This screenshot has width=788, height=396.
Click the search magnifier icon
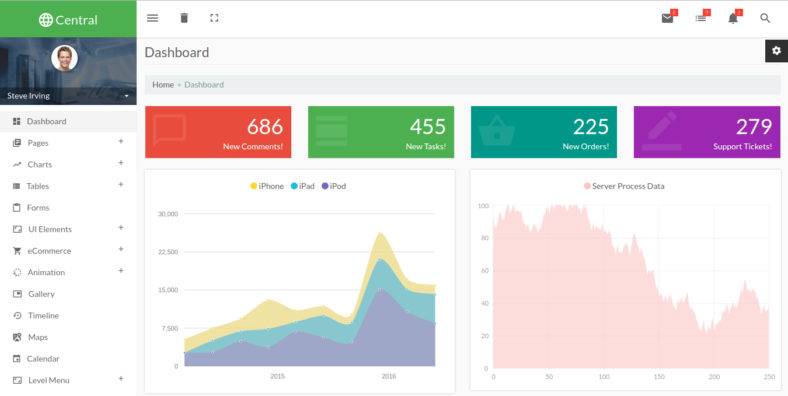(765, 18)
